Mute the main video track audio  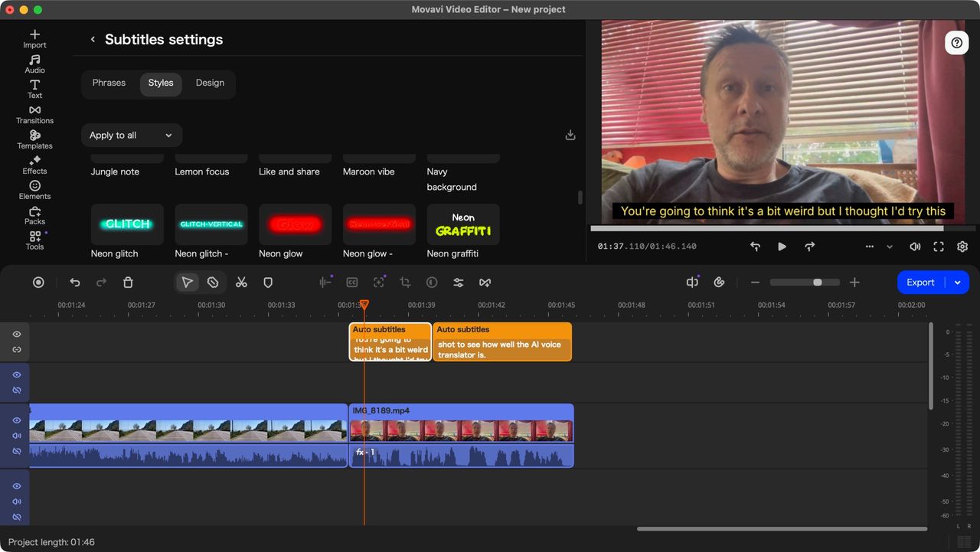click(x=17, y=436)
